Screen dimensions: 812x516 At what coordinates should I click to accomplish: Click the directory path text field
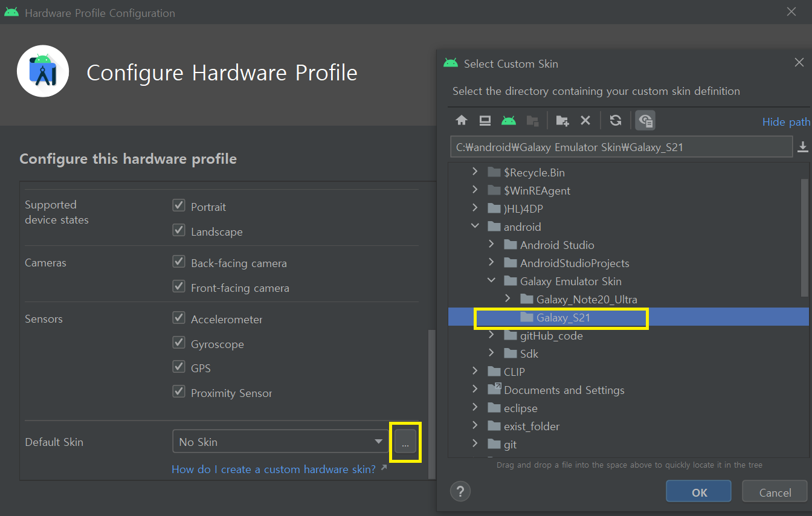(x=620, y=147)
